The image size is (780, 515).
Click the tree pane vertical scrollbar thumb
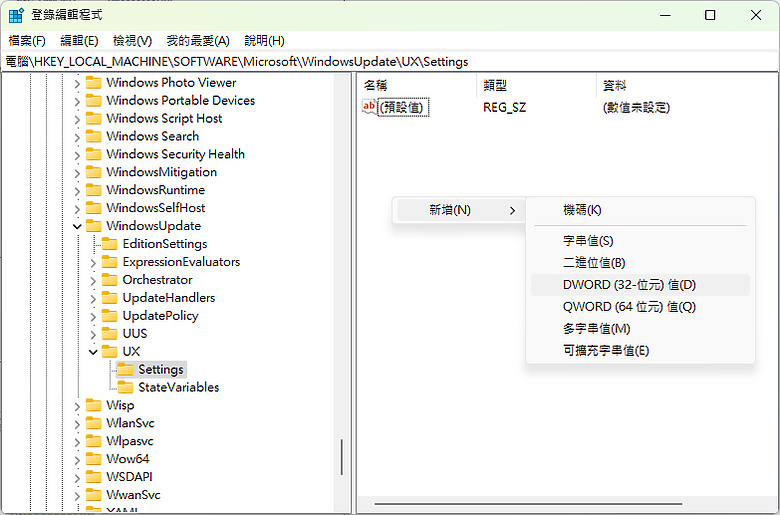click(342, 457)
